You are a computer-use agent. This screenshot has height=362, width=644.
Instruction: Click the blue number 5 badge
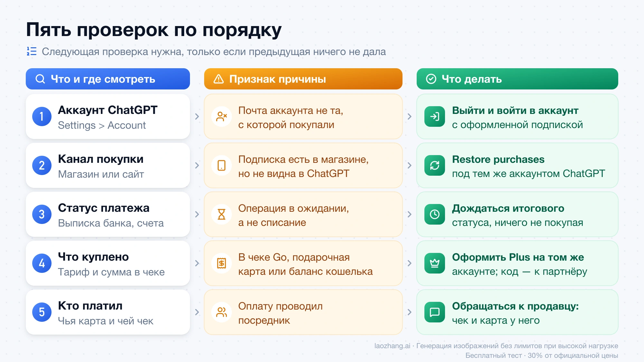tap(42, 312)
